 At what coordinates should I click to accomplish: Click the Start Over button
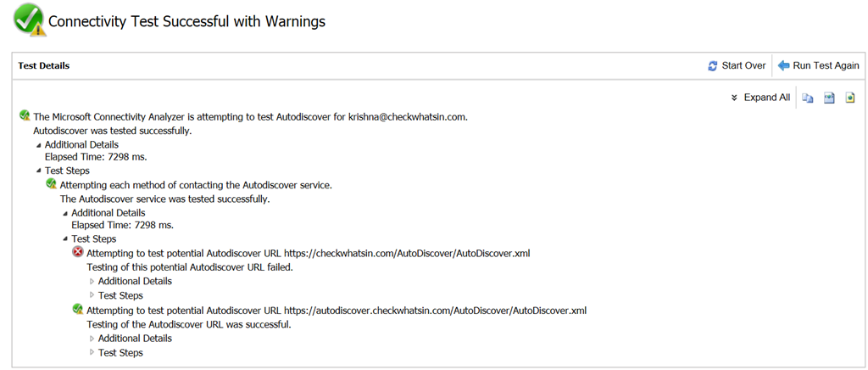tap(737, 65)
